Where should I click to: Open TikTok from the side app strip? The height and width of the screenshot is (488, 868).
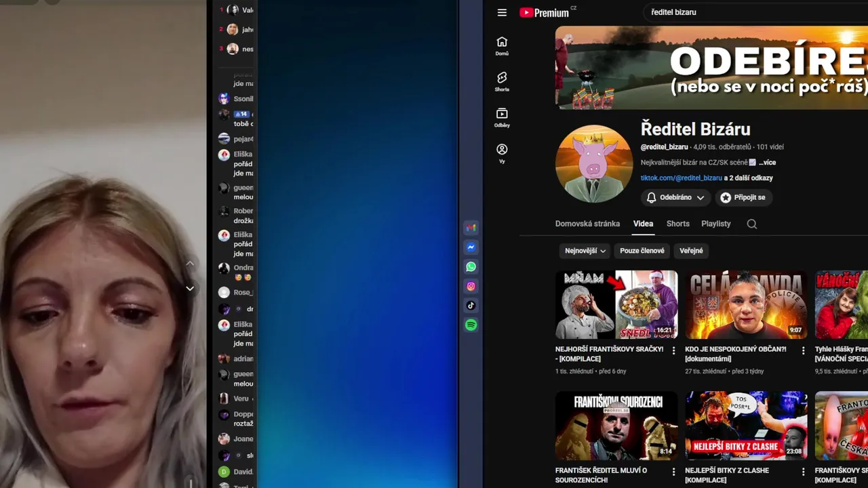[x=471, y=306]
